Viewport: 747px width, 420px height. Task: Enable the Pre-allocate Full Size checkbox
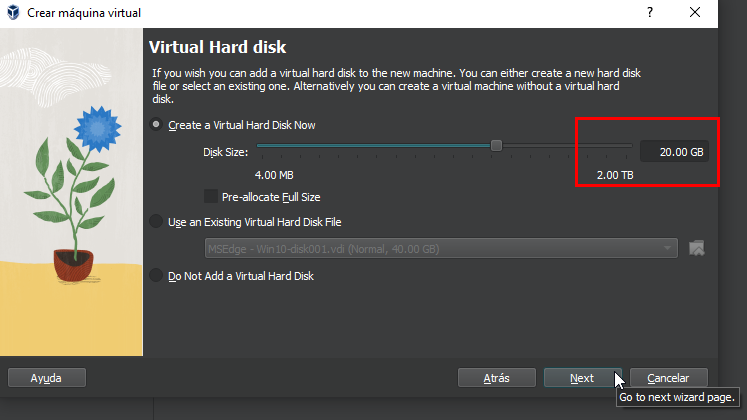(211, 197)
